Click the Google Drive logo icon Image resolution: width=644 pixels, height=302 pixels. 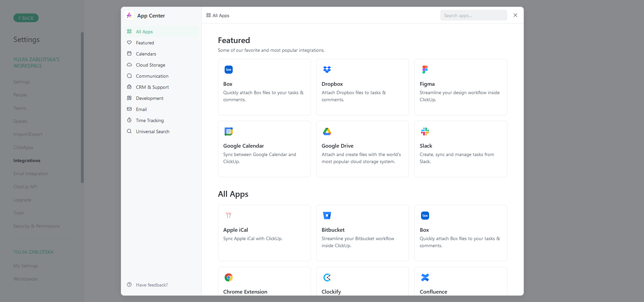[327, 131]
